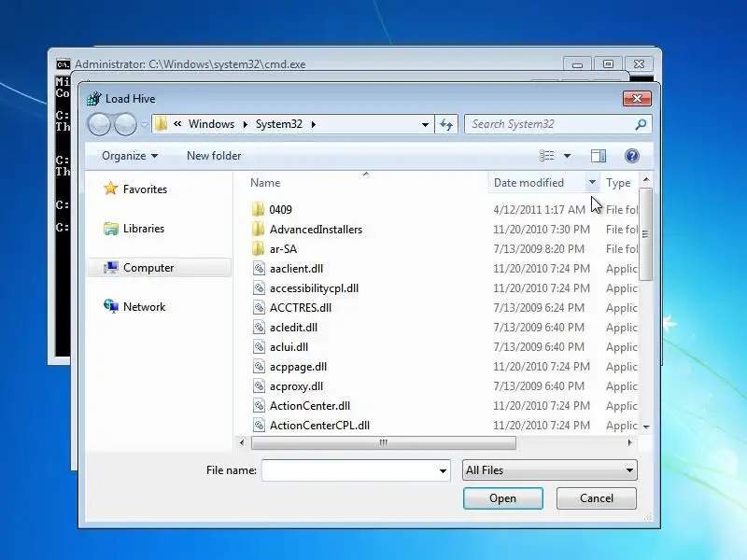Select the ar-SA folder icon
The height and width of the screenshot is (560, 747).
[x=258, y=248]
